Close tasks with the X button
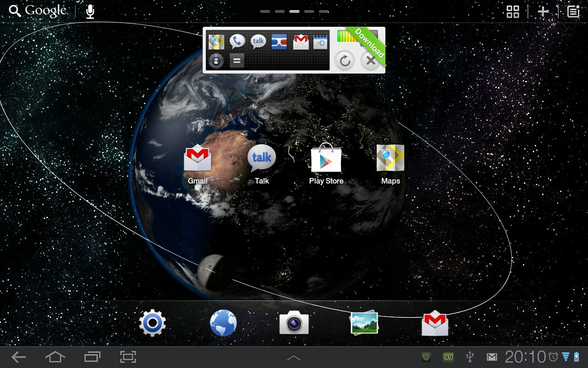Screen dimensions: 588x368 (x=371, y=61)
